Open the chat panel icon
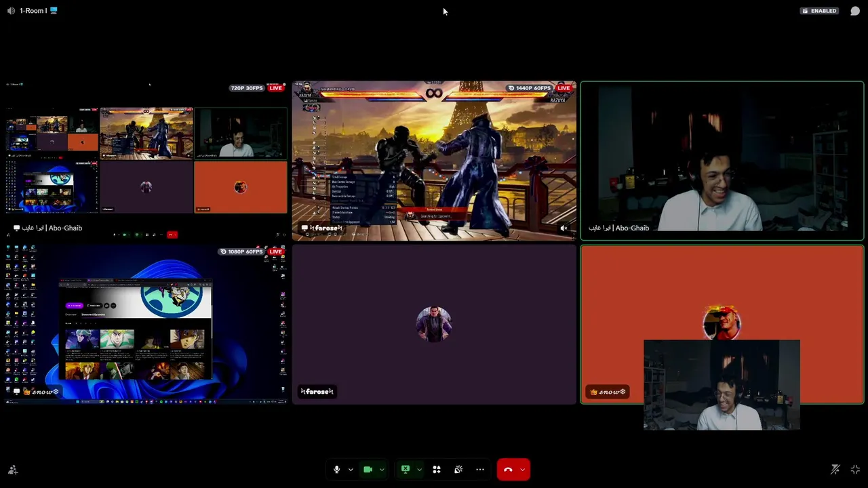The width and height of the screenshot is (868, 488). (x=855, y=11)
